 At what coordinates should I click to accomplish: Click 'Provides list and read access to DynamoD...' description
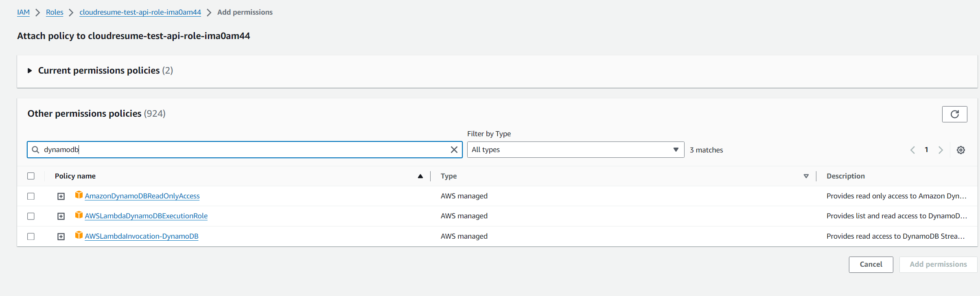(897, 216)
